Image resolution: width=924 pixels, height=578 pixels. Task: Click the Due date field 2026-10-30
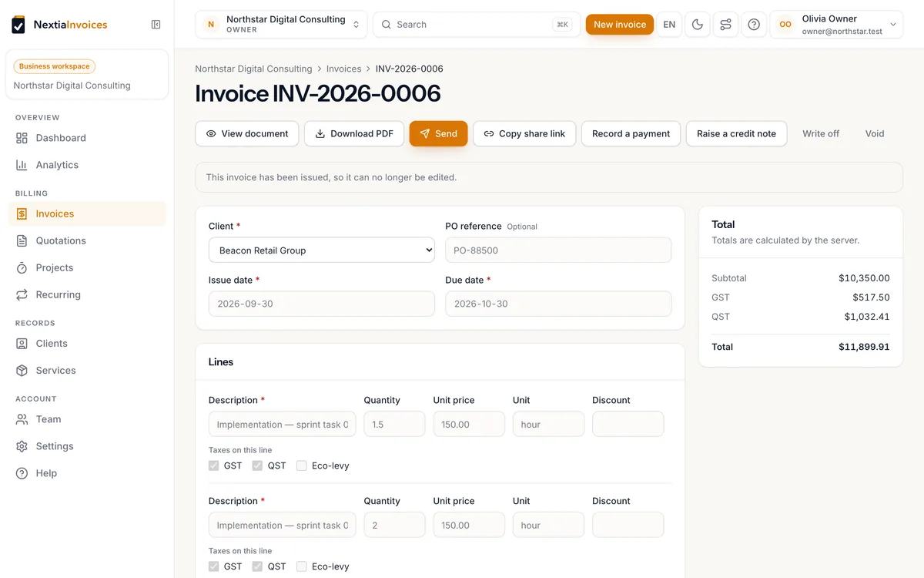558,304
